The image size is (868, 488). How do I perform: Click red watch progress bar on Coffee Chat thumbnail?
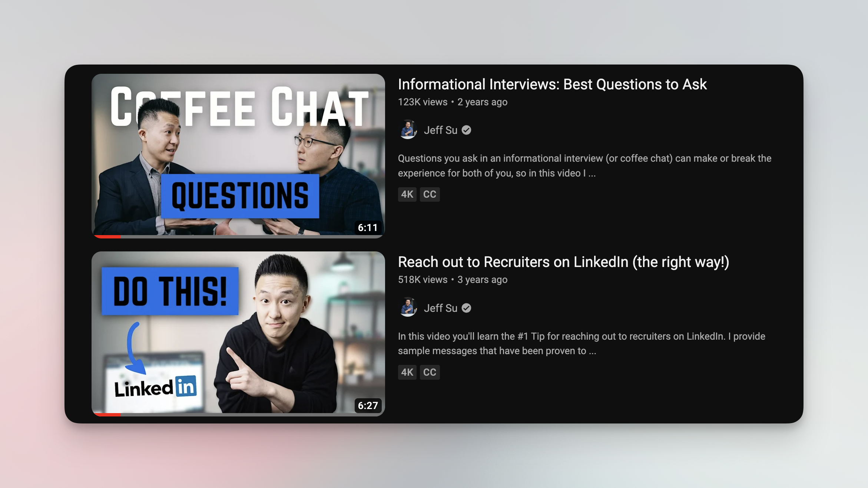point(107,237)
